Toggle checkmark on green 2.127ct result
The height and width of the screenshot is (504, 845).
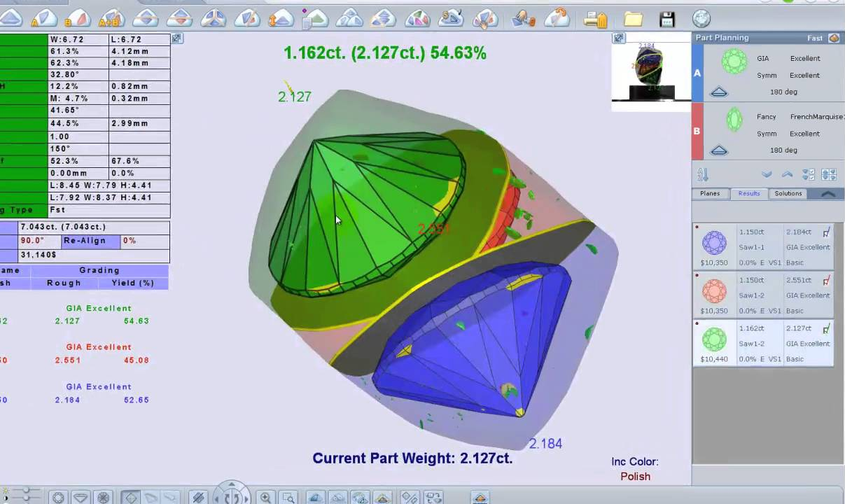point(826,329)
